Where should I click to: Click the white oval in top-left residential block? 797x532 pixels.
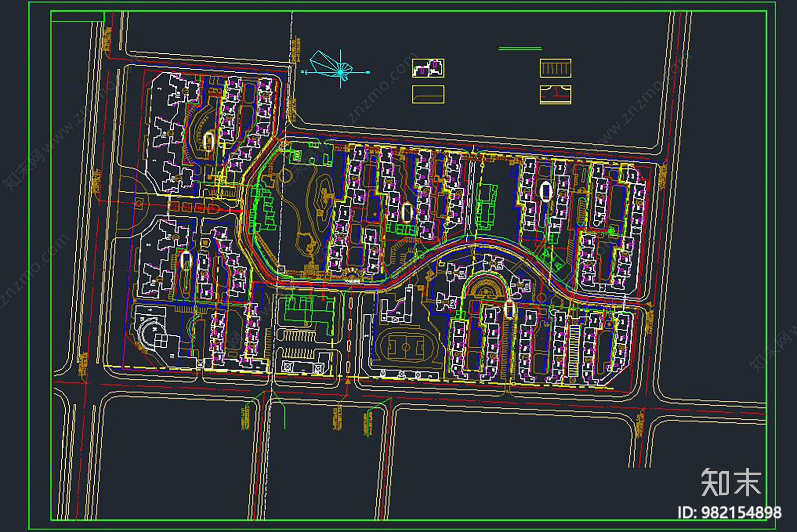209,141
